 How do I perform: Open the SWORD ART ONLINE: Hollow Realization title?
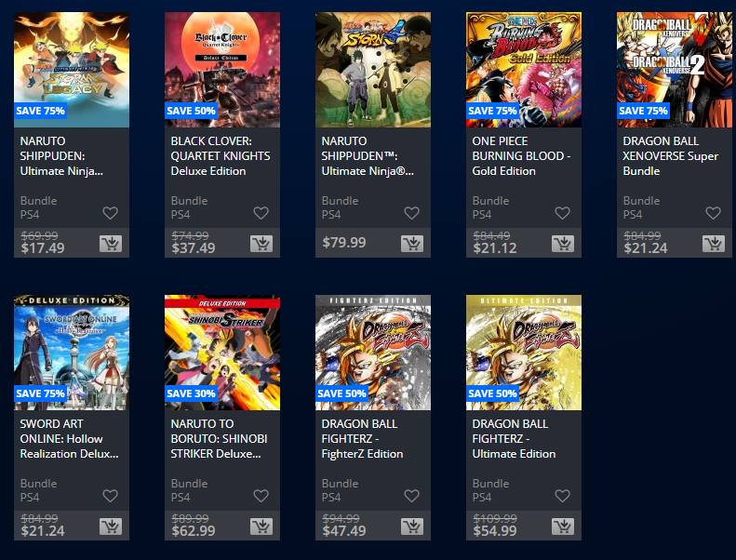coord(69,438)
